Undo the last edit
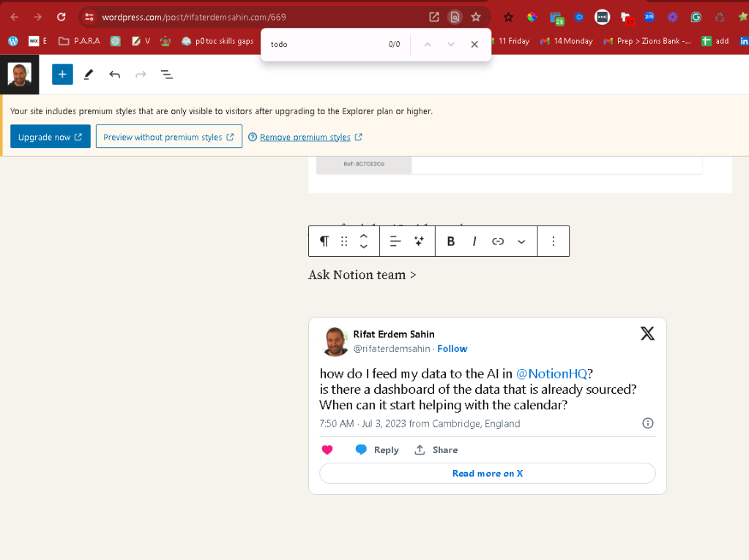This screenshot has height=560, width=749. (115, 75)
